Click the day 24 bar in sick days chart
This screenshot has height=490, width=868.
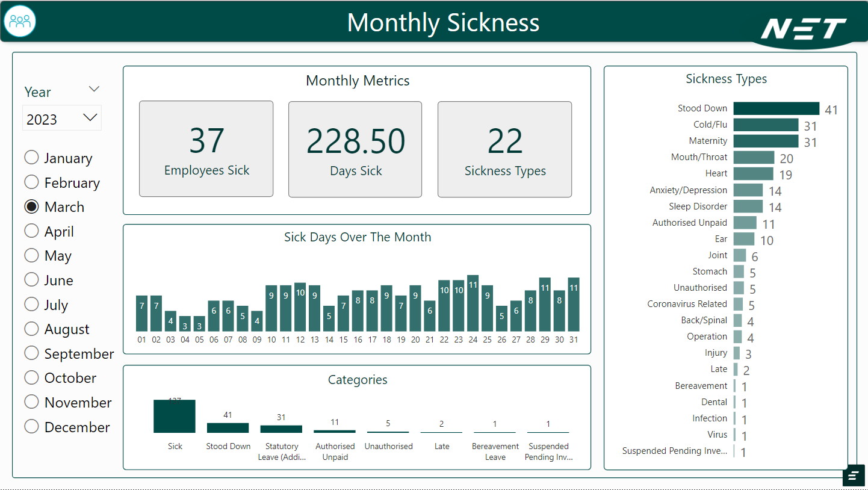pos(473,303)
